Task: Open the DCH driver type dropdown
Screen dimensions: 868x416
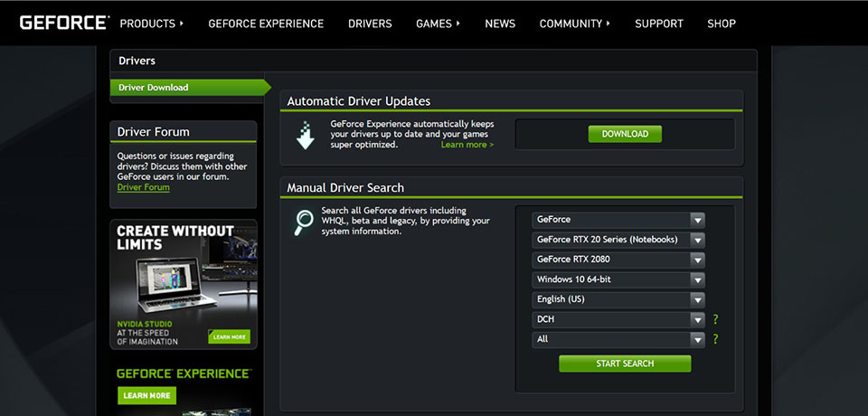Action: coord(618,319)
